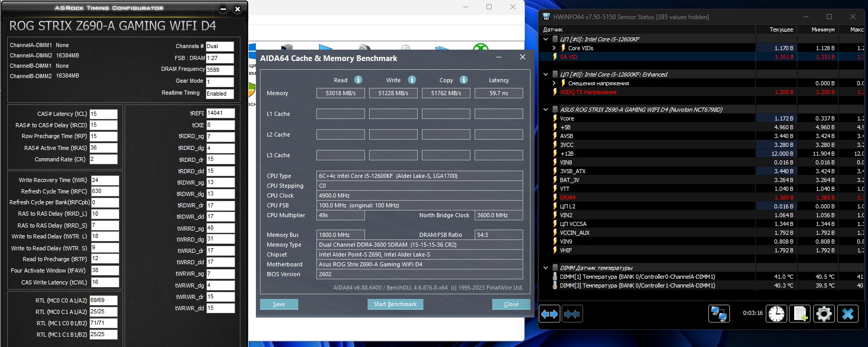Click the BIOS Version value 2602
868x347 pixels.
coord(420,274)
